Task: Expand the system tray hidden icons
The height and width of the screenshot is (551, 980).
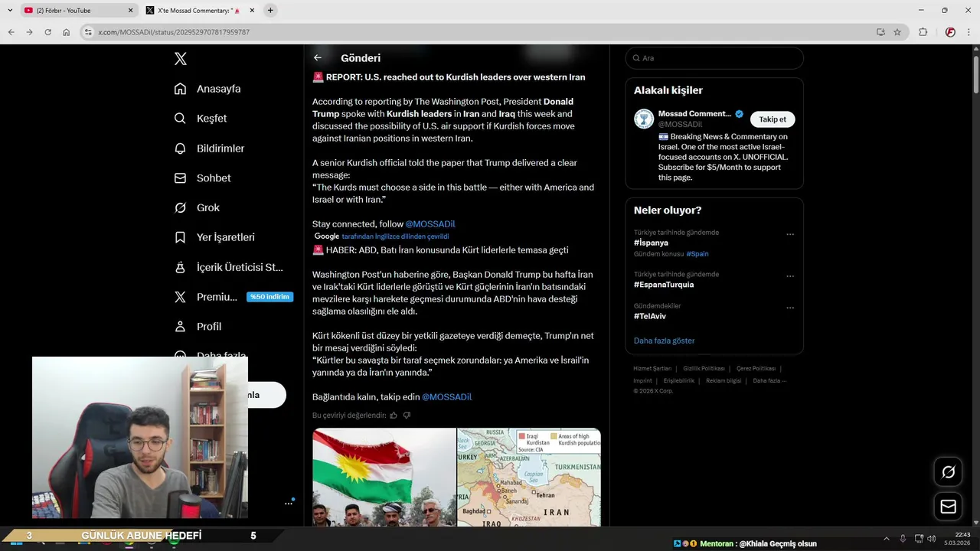Action: [887, 539]
